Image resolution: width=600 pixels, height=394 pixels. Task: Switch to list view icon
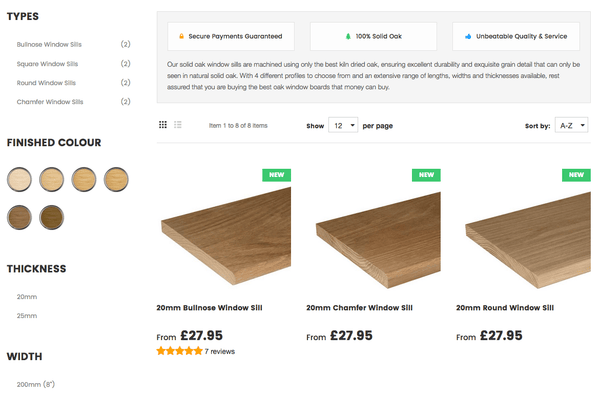[x=178, y=125]
